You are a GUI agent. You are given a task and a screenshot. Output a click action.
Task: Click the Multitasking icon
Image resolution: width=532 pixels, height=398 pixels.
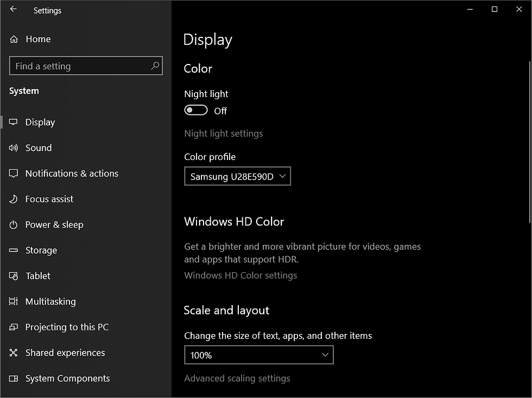coord(14,301)
